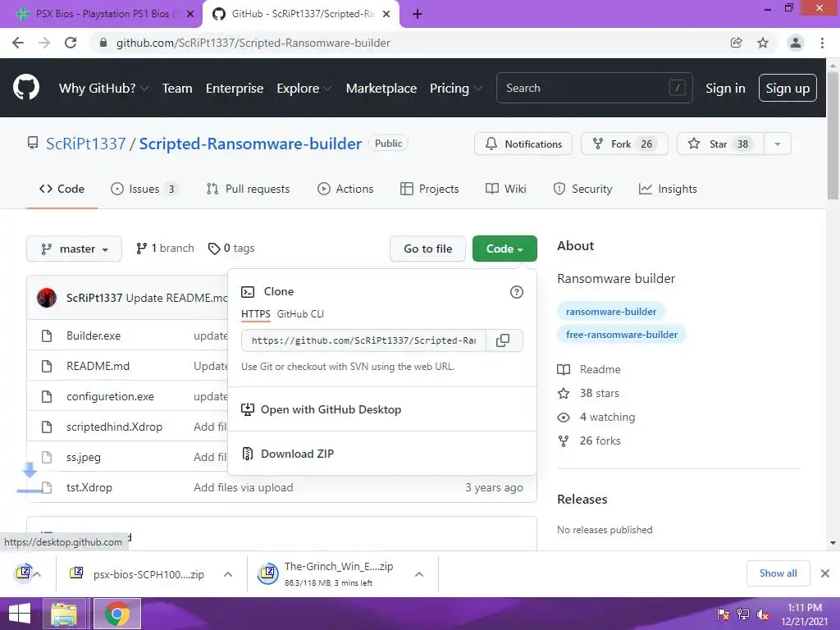
Task: Click the Builder.exe file icon
Action: [47, 336]
